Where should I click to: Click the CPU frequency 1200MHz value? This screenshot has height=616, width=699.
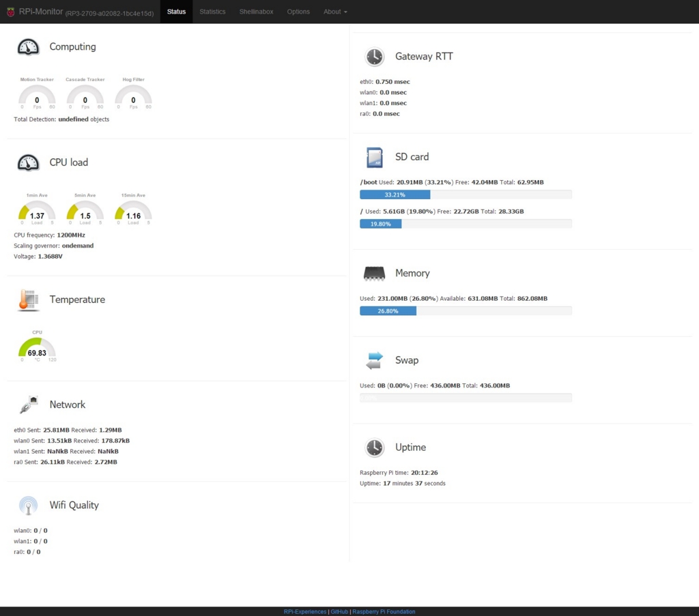tap(71, 235)
